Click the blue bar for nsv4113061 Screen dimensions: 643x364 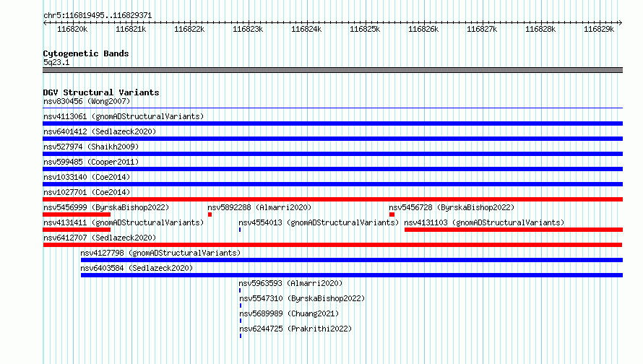point(332,123)
